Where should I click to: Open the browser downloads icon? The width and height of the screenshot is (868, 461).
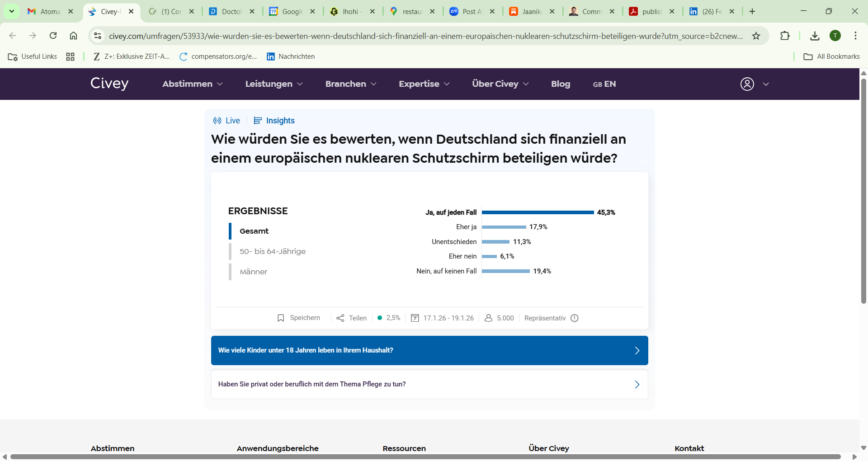coord(815,36)
